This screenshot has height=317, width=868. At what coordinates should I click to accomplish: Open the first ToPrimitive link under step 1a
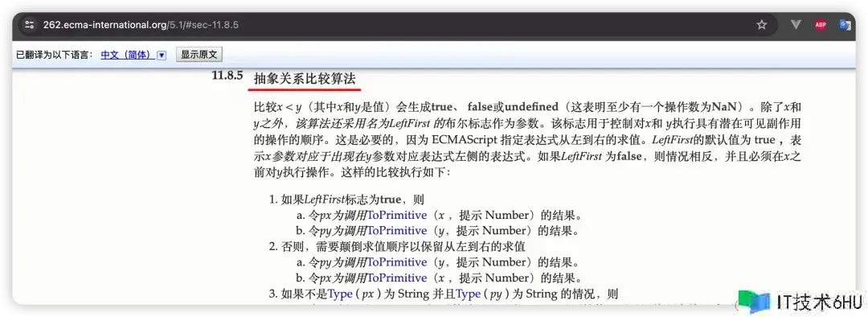click(x=397, y=215)
